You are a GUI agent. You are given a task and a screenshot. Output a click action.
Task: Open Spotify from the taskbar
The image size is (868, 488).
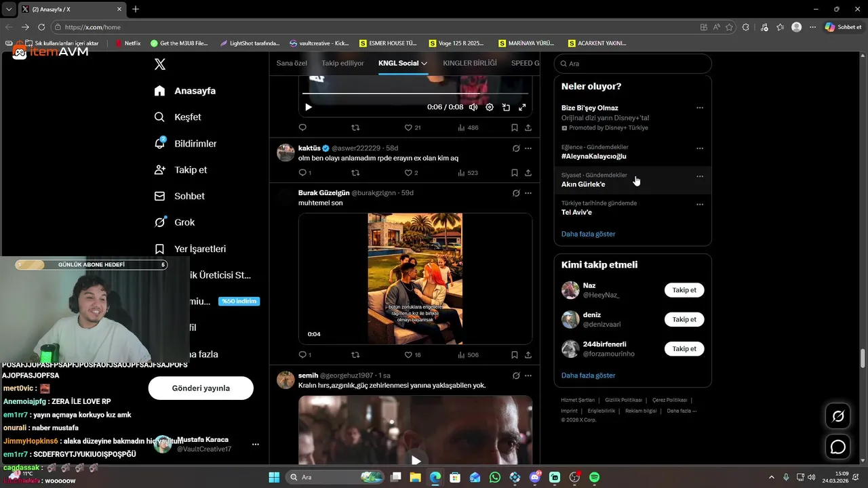(595, 477)
